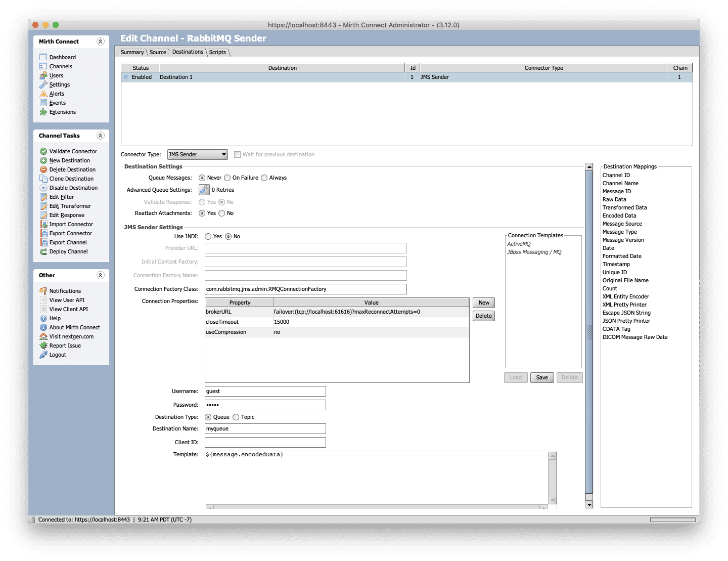Open the Connector Type dropdown
The height and width of the screenshot is (561, 728).
(x=198, y=154)
